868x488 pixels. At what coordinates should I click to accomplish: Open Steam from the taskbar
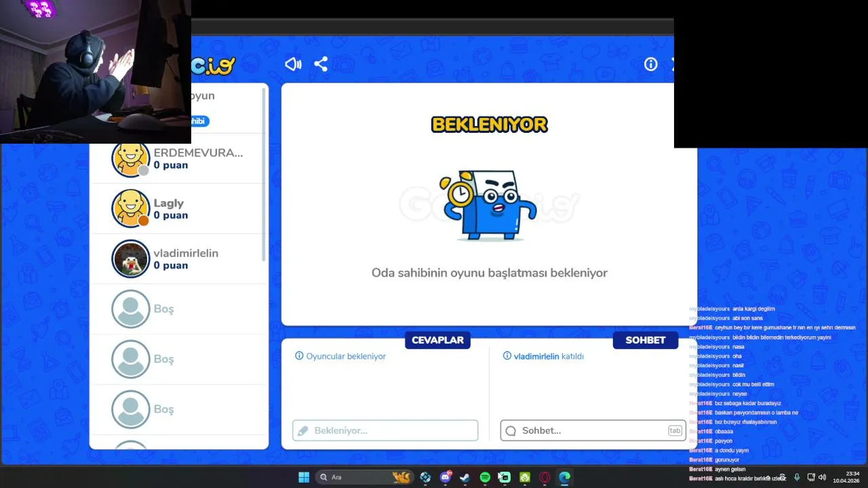pos(465,477)
